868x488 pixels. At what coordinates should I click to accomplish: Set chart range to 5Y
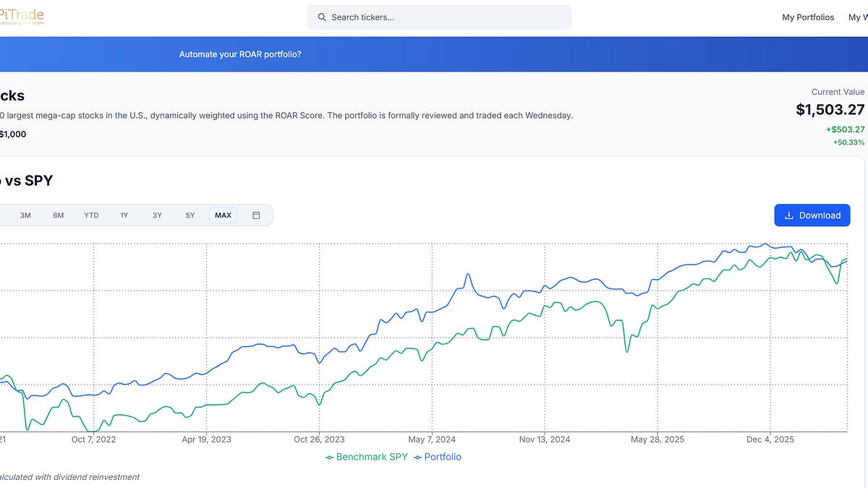190,215
